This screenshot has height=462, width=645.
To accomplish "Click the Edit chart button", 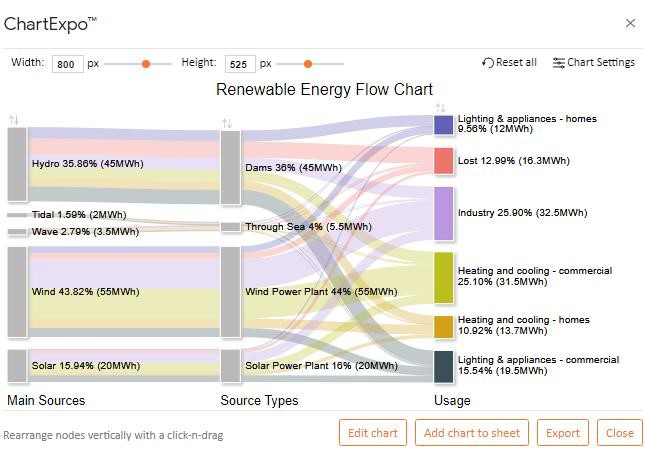I will click(x=373, y=433).
